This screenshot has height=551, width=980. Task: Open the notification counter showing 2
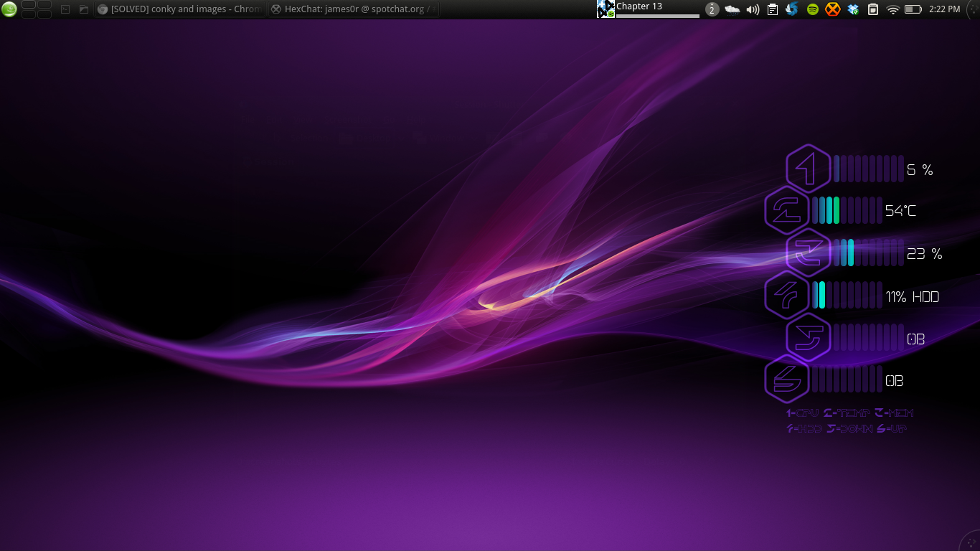[x=712, y=9]
